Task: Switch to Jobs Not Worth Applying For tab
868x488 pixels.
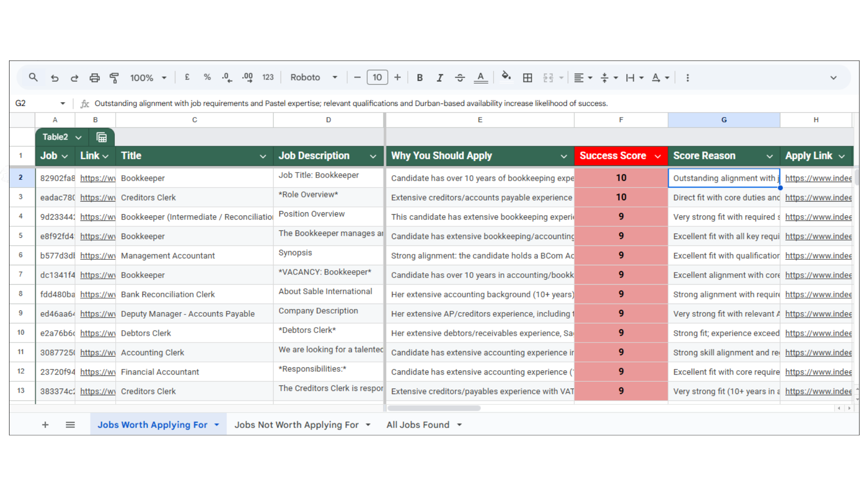Action: click(x=296, y=425)
